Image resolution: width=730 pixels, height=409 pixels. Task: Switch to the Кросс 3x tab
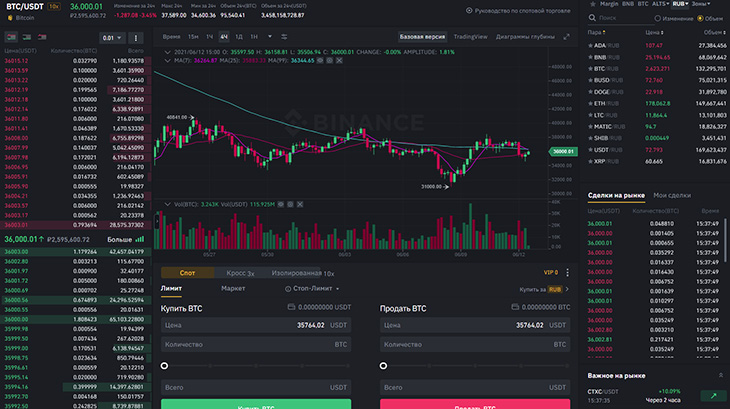coord(240,273)
